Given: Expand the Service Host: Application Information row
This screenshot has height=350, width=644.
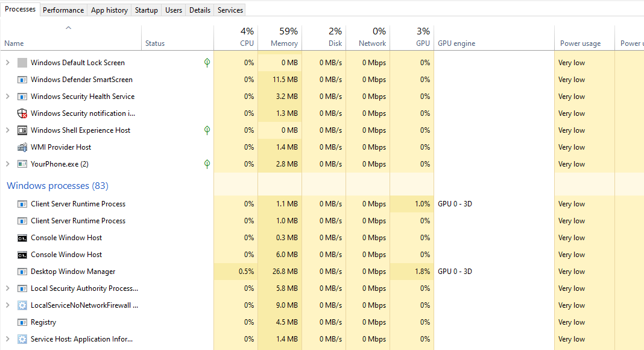Looking at the screenshot, I should 7,339.
